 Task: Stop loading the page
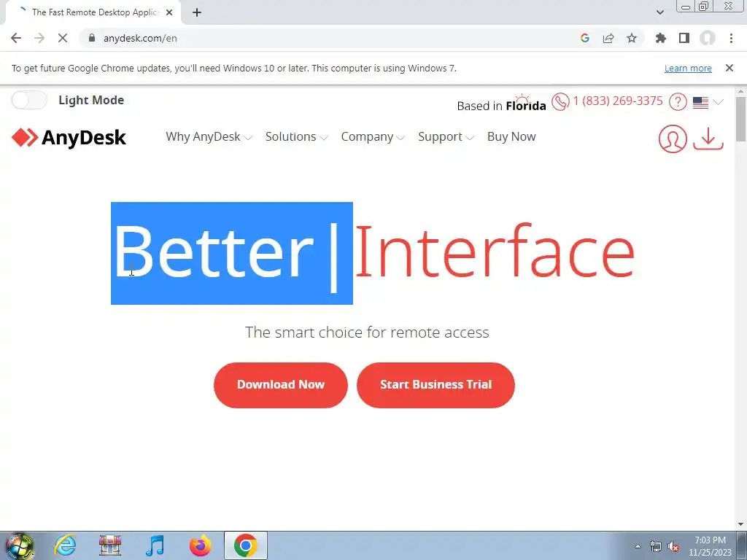[x=63, y=38]
